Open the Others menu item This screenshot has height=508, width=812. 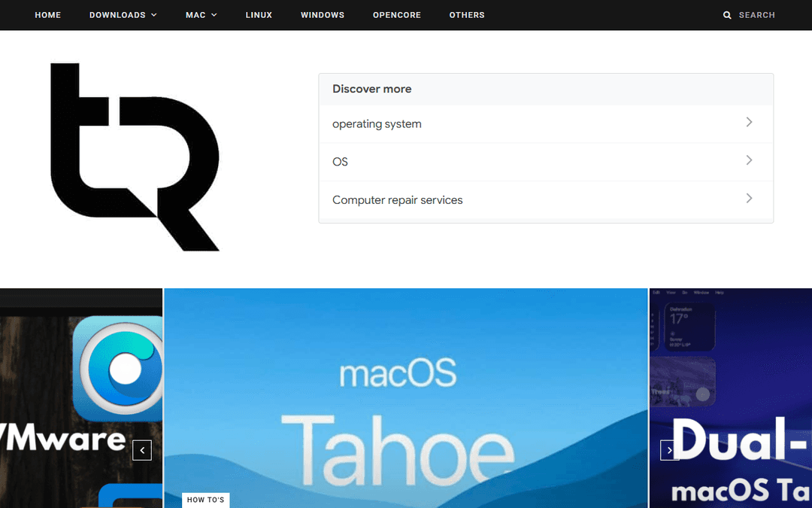click(x=467, y=15)
